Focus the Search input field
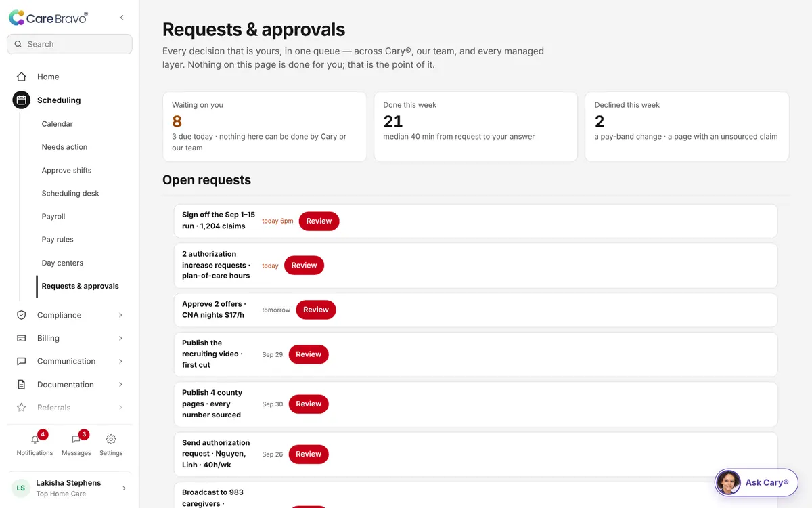The width and height of the screenshot is (812, 508). [70, 44]
